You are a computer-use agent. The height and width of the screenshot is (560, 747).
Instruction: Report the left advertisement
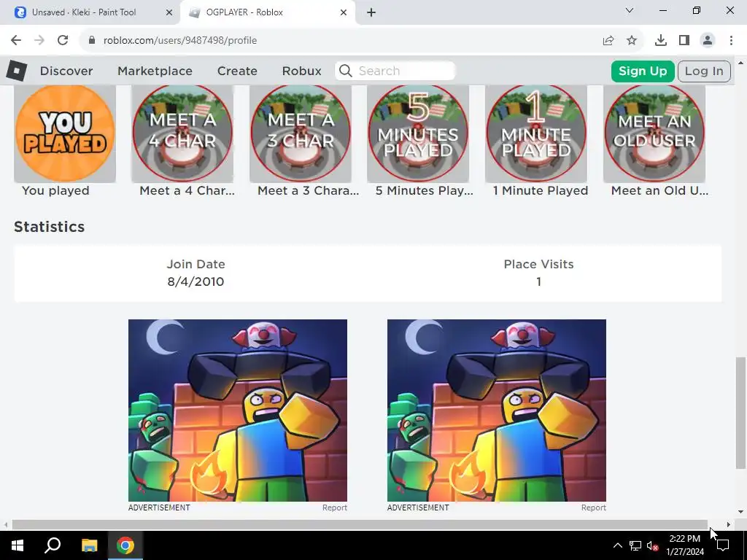pyautogui.click(x=334, y=507)
